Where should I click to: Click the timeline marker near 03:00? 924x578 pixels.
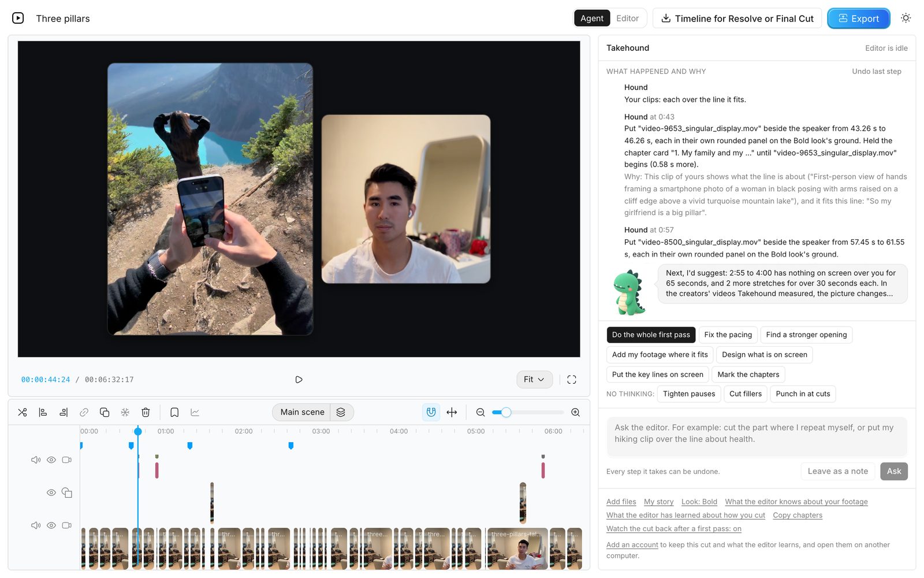[x=291, y=446]
